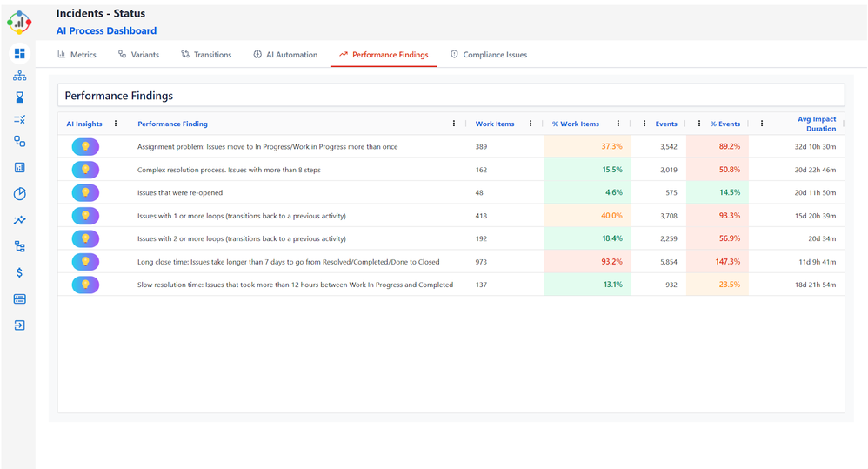Click the checklist rules sidebar icon
This screenshot has height=469, width=868.
[x=19, y=119]
